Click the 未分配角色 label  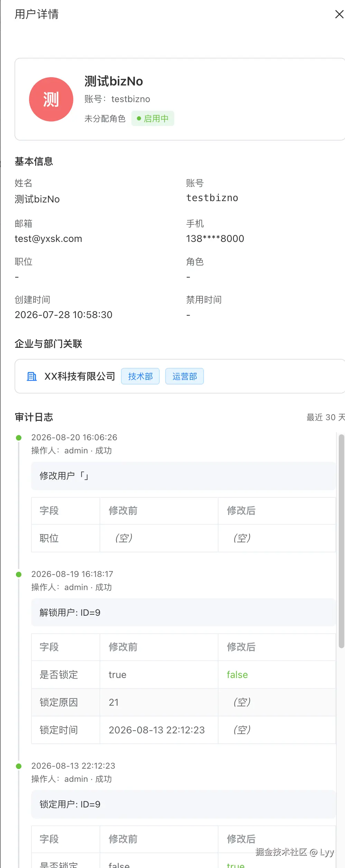tap(105, 118)
